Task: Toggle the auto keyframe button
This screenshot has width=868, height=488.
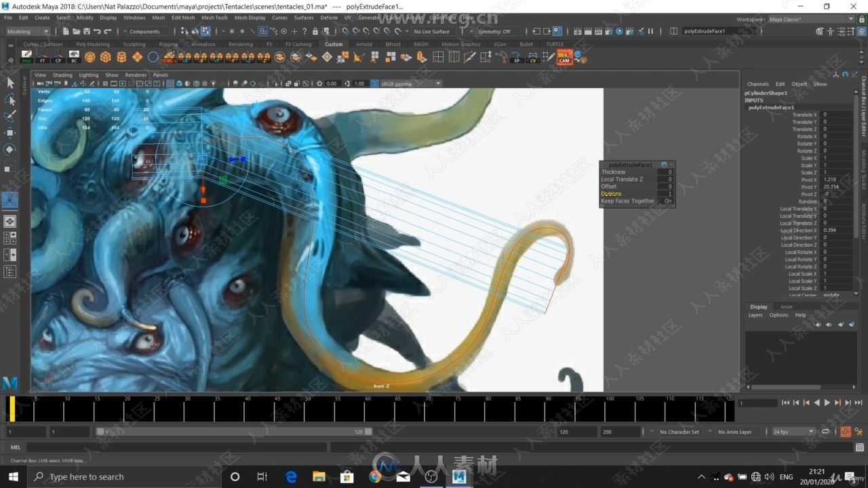Action: click(846, 432)
